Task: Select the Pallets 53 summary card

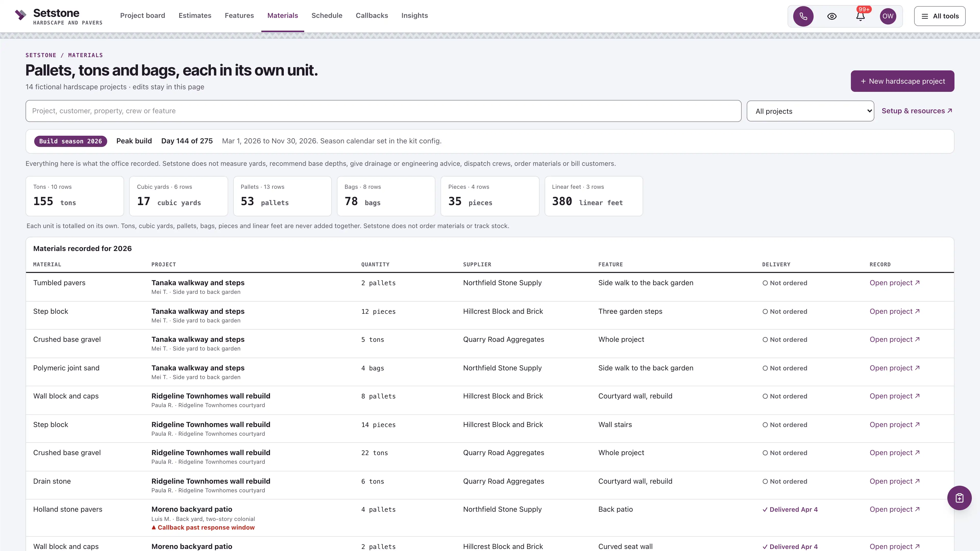Action: pyautogui.click(x=282, y=196)
